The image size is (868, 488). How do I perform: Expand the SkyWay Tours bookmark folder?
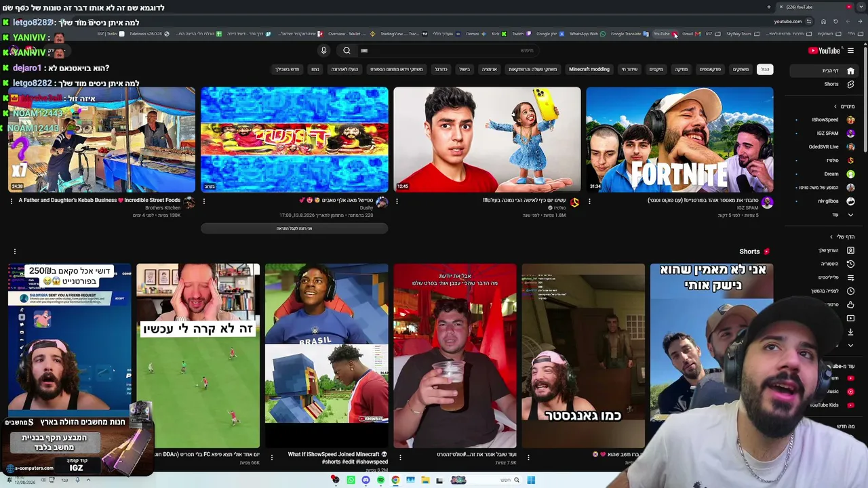click(x=742, y=34)
